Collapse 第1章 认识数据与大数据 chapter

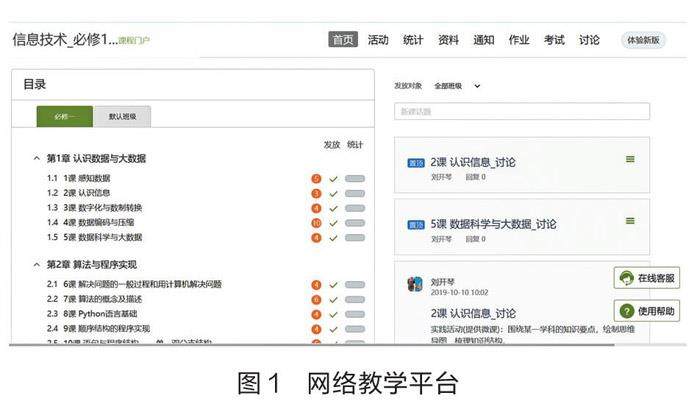(37, 159)
